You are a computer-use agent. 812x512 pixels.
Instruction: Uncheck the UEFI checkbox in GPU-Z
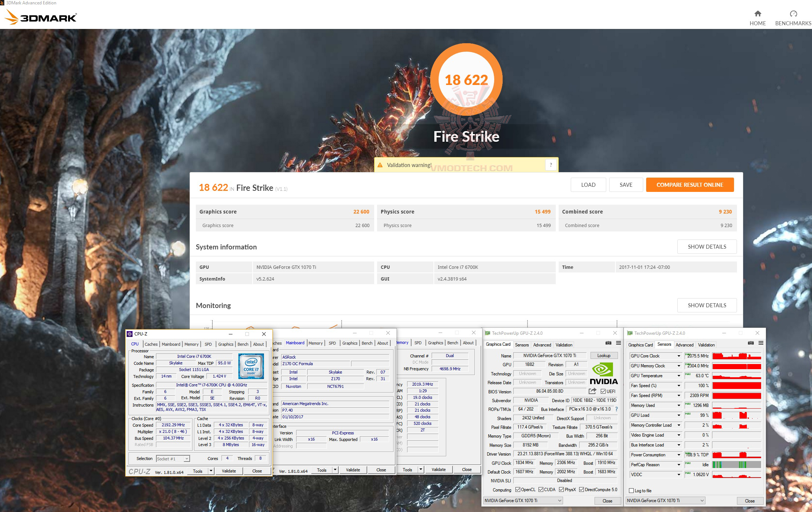[603, 391]
